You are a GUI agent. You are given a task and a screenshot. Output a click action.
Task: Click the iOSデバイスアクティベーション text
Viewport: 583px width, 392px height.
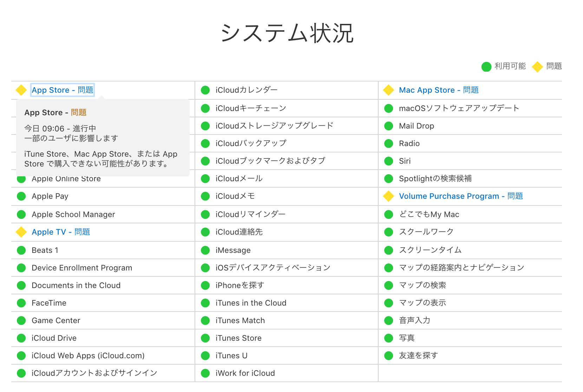[x=273, y=268]
